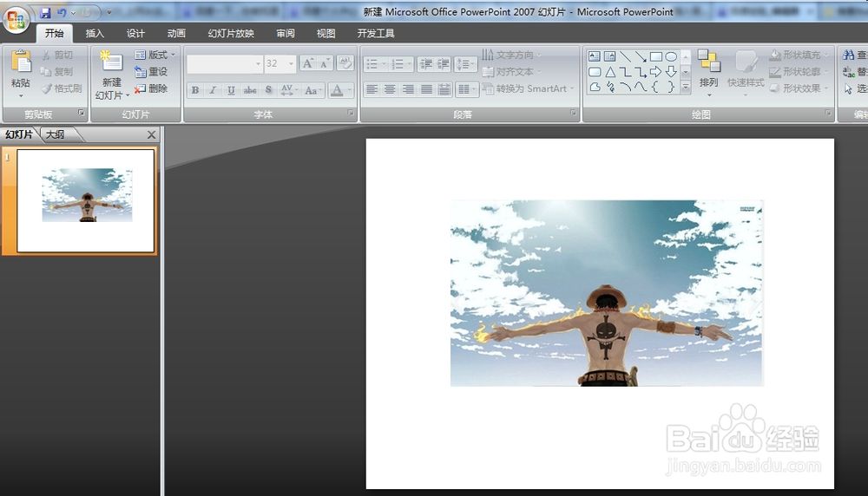Delete the slide with 删除

(x=151, y=88)
